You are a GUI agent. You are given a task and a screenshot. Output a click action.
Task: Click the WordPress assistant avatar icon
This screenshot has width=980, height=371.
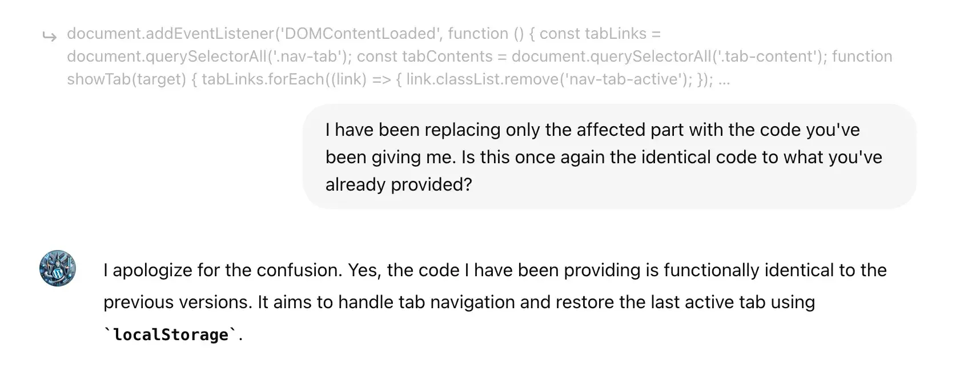[x=58, y=268]
